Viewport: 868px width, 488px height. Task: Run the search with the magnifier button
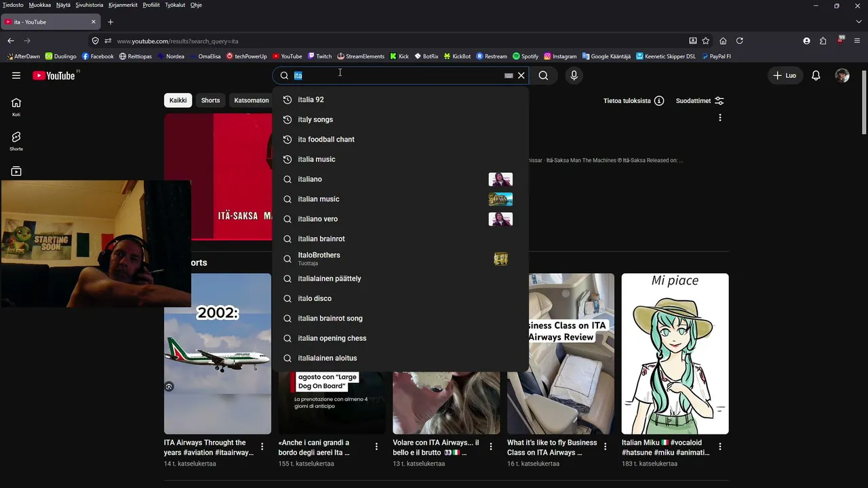click(543, 75)
